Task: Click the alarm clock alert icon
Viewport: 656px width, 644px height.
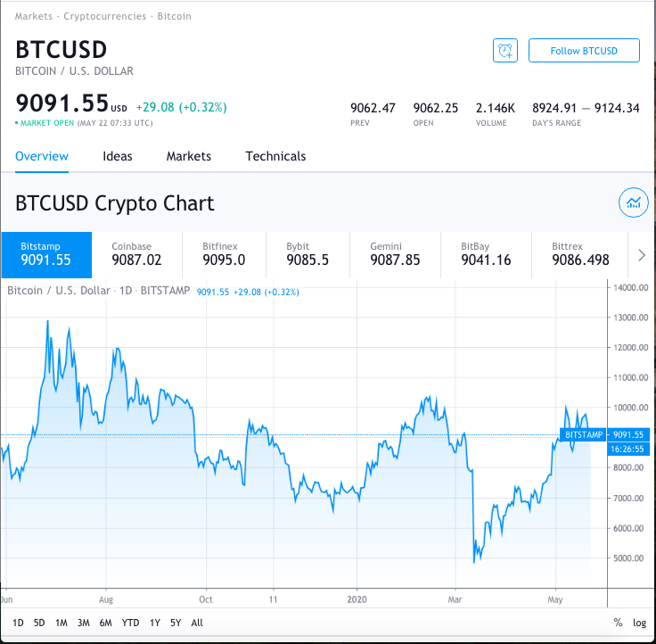Action: [x=505, y=51]
